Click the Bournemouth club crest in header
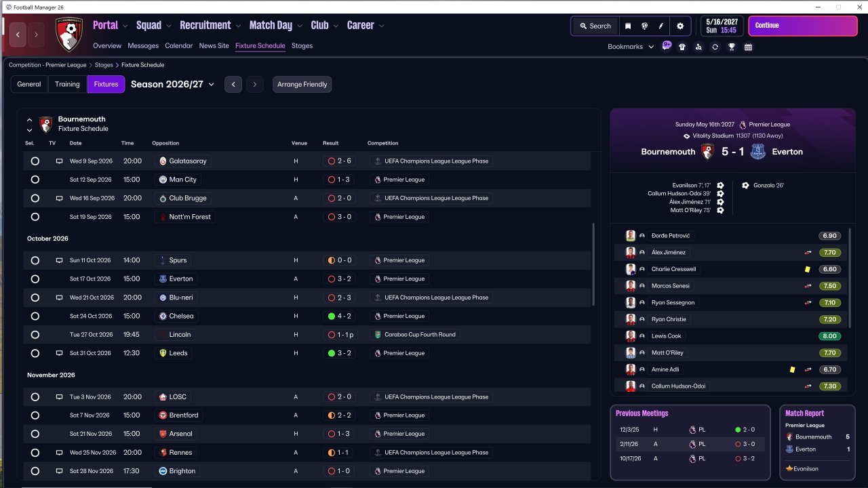Screen dimensions: 868x488 (x=68, y=35)
